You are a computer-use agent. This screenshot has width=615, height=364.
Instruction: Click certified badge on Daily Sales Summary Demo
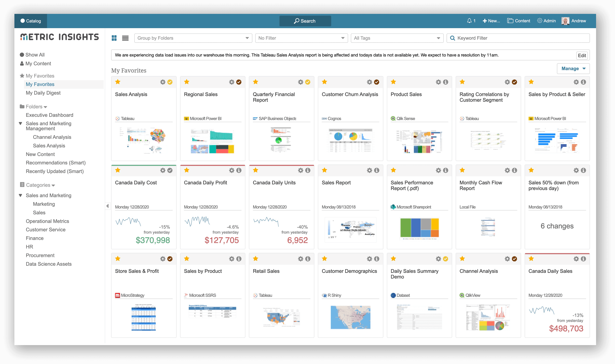[x=446, y=259]
